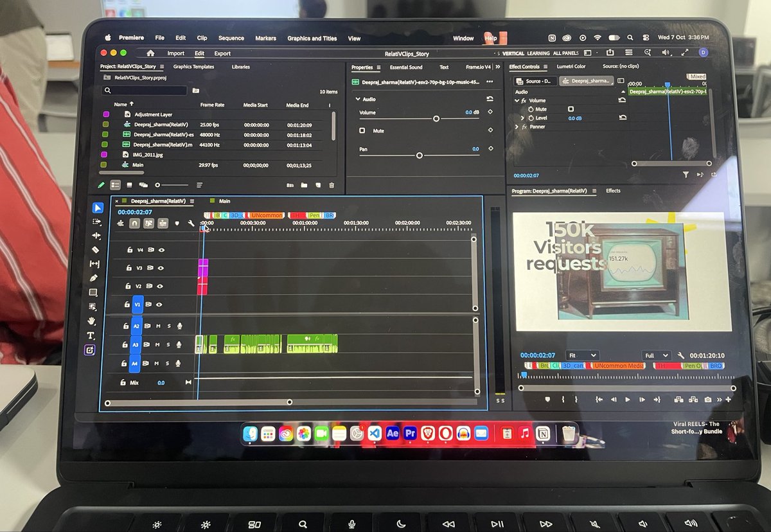Go to the Export page
The image size is (771, 532).
pyautogui.click(x=222, y=53)
